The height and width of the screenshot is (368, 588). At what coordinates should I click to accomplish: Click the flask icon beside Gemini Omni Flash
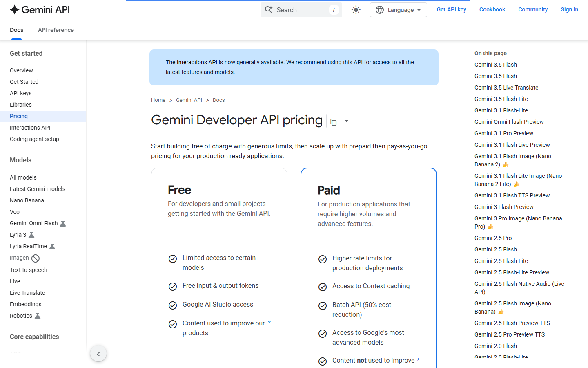tap(63, 224)
